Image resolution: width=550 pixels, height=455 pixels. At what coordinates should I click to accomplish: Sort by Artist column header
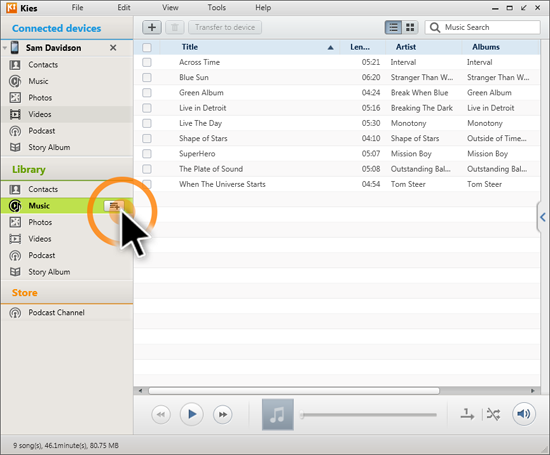[423, 47]
